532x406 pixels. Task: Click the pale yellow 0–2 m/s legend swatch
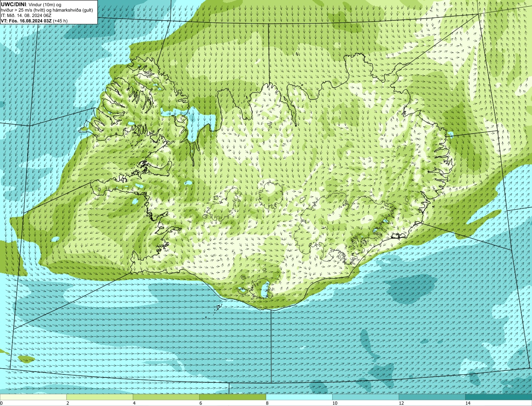click(x=33, y=397)
